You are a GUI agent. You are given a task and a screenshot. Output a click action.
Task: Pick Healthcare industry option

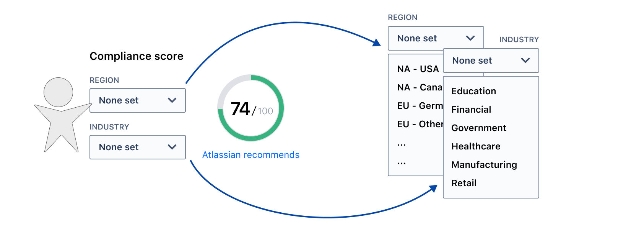[x=476, y=146]
